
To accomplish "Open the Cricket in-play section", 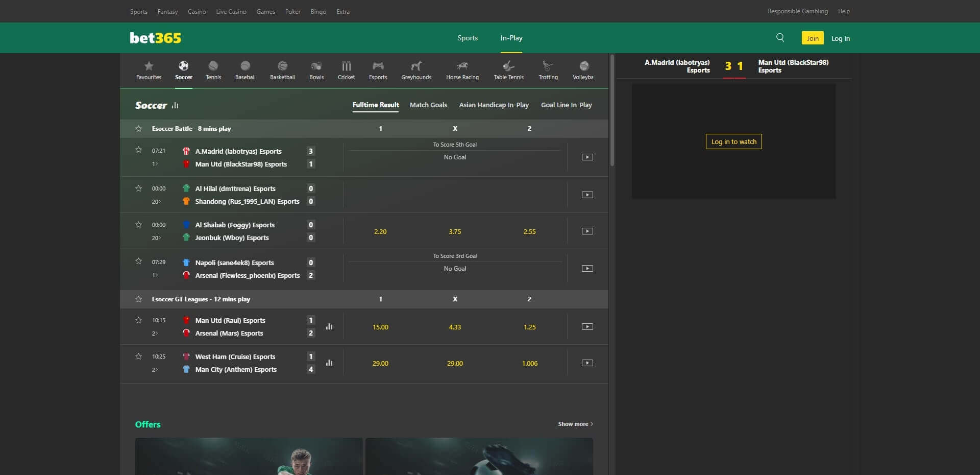I will (x=346, y=70).
